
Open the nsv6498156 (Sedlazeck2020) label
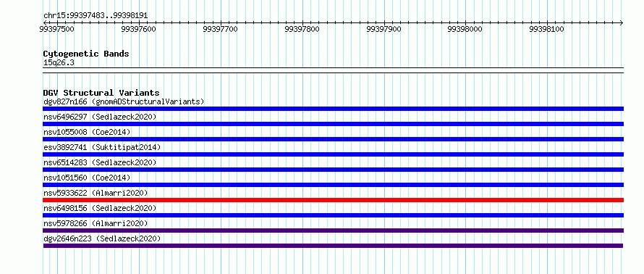coord(100,208)
